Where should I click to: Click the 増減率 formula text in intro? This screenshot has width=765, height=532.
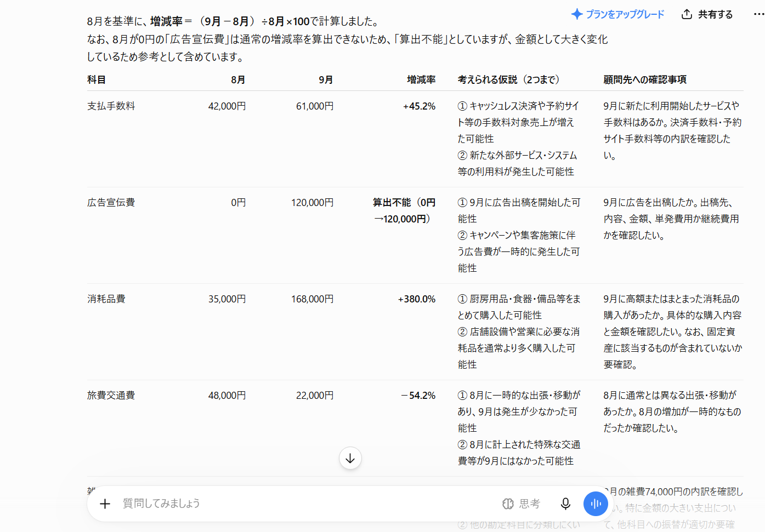point(230,21)
